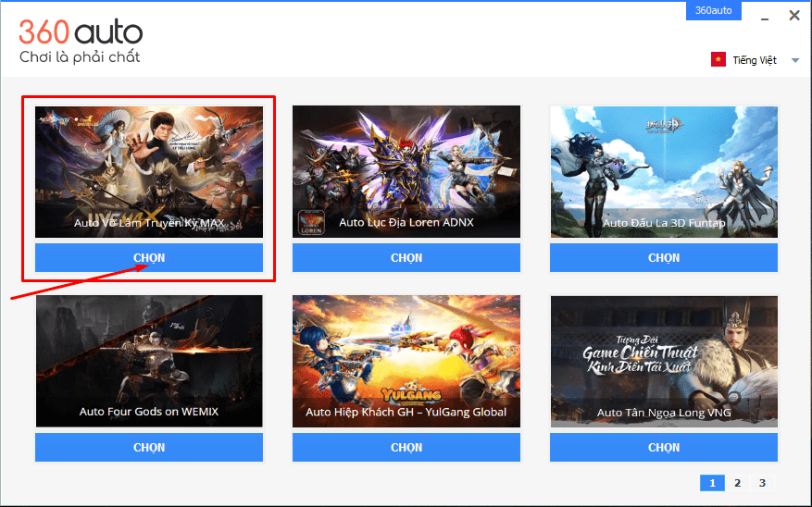The width and height of the screenshot is (812, 507).
Task: Click the 360auto blue tab label
Action: 713,10
